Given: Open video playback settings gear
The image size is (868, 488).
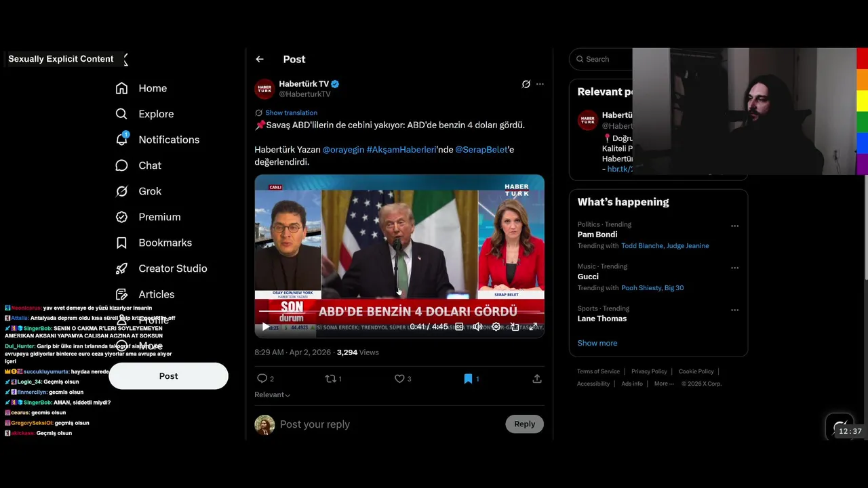Looking at the screenshot, I should (x=496, y=327).
